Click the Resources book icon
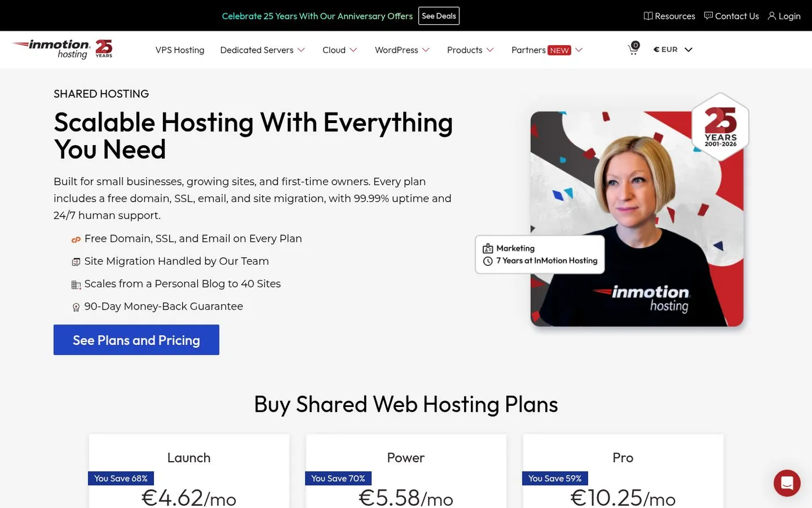Viewport: 812px width, 508px height. click(648, 16)
